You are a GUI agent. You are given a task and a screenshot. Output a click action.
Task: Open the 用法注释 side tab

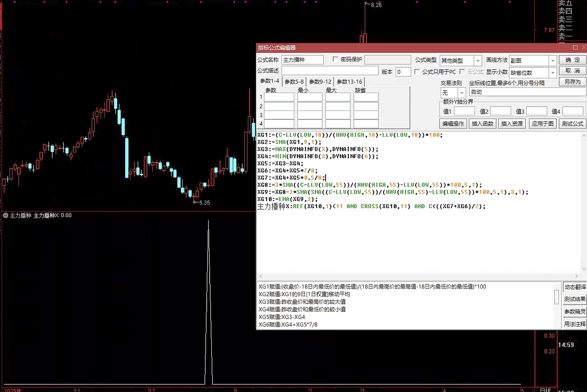(x=575, y=324)
